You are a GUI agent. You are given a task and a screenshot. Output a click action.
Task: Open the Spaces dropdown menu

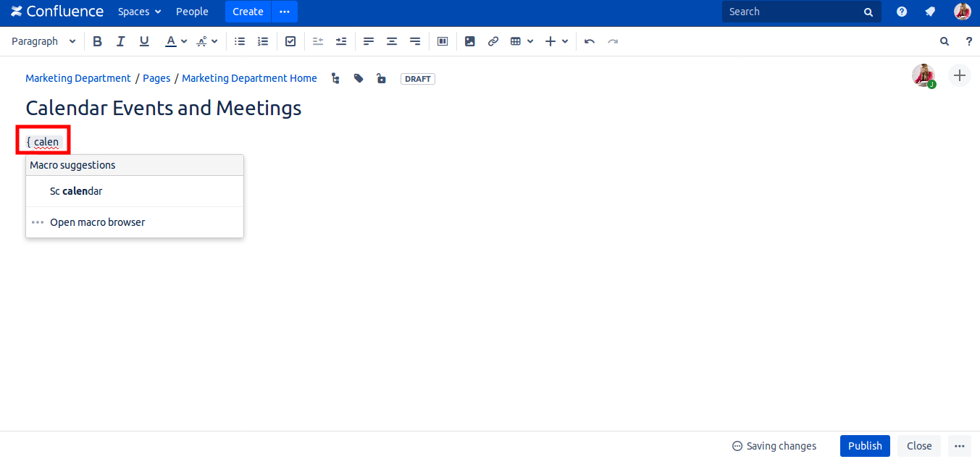tap(140, 12)
